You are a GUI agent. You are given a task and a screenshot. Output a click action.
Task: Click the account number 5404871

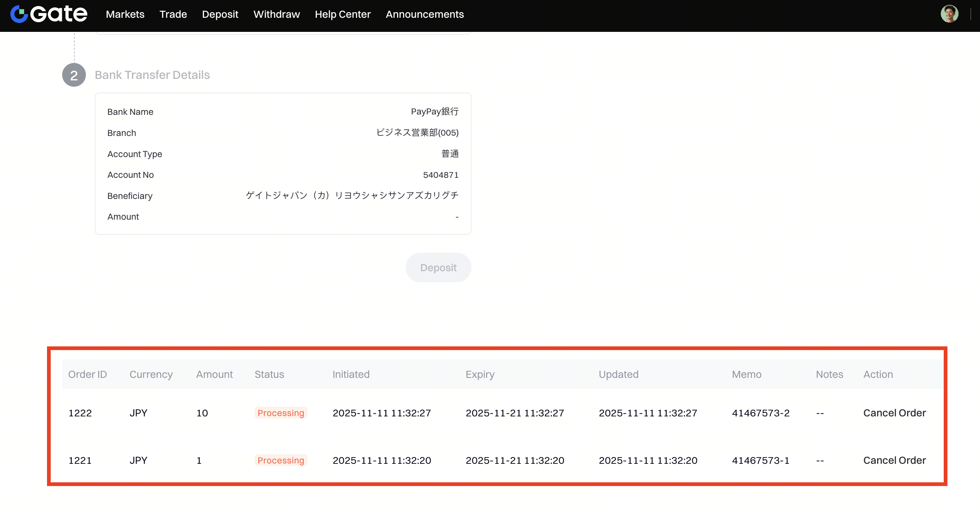coord(440,175)
